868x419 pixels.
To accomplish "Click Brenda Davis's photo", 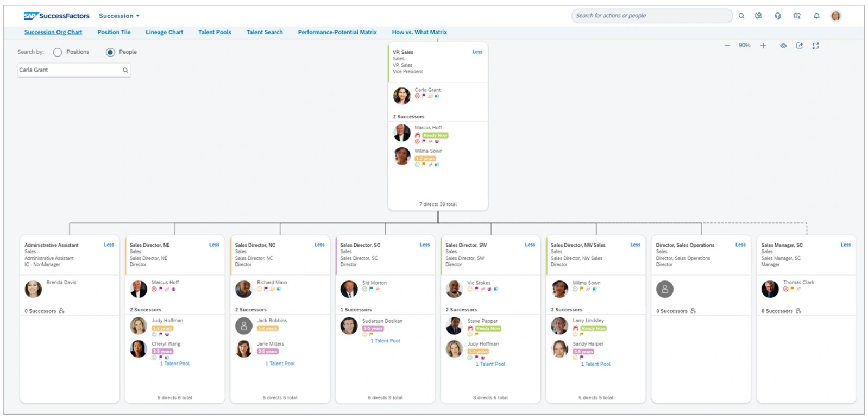I will coord(33,289).
